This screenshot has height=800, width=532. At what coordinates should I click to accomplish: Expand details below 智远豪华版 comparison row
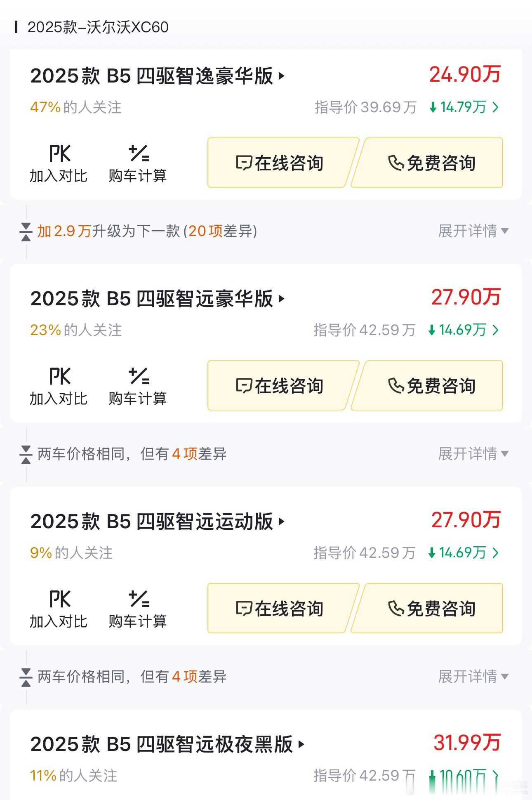click(x=473, y=454)
